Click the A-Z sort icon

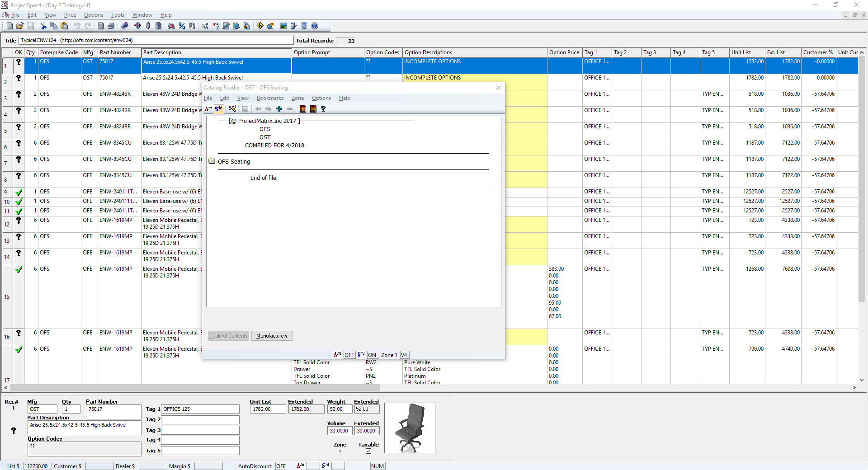(x=216, y=26)
